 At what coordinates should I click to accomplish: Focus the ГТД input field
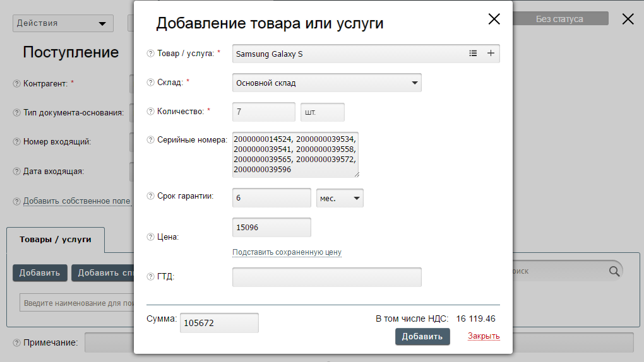click(x=326, y=277)
